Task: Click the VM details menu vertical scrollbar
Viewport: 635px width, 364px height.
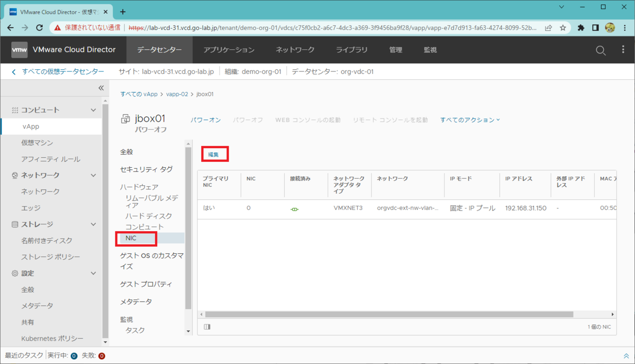Action: click(x=188, y=228)
